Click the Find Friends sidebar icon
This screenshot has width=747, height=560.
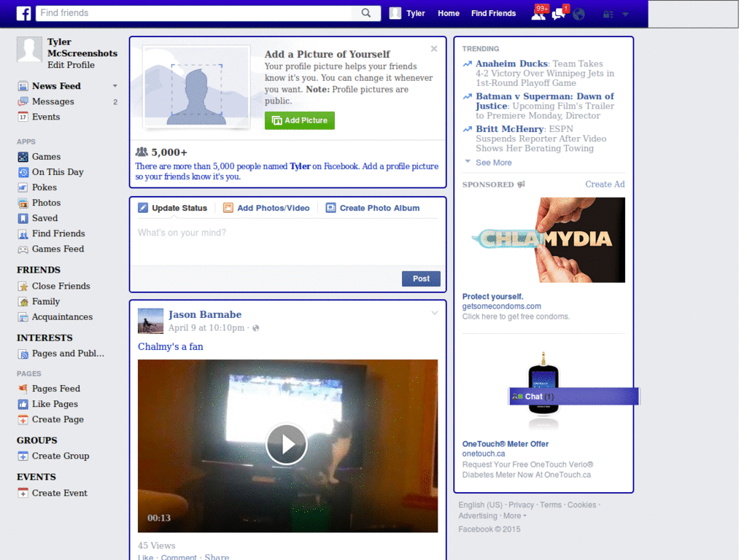pyautogui.click(x=23, y=234)
